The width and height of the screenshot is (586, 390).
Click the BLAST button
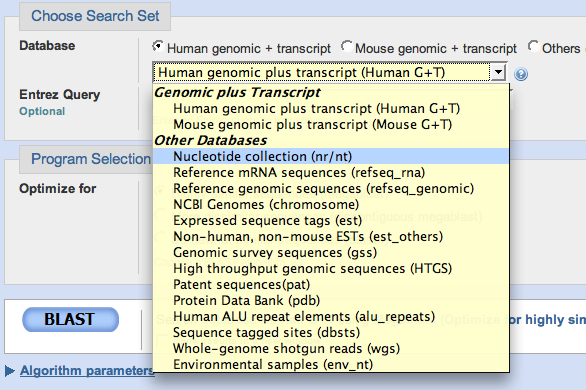pos(70,319)
